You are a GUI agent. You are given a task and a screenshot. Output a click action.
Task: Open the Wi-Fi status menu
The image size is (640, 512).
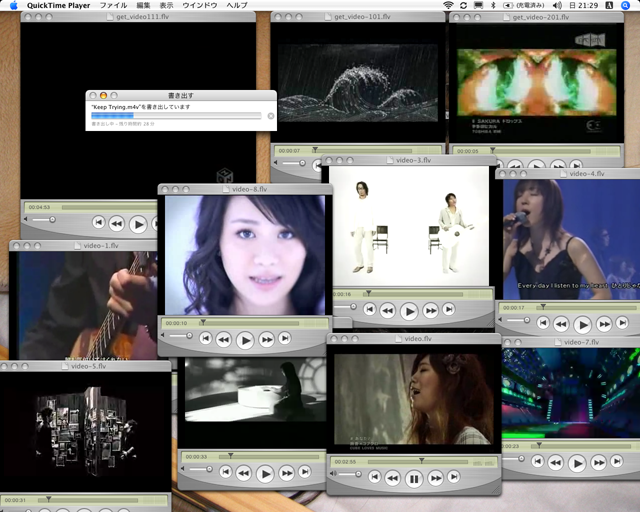point(448,5)
